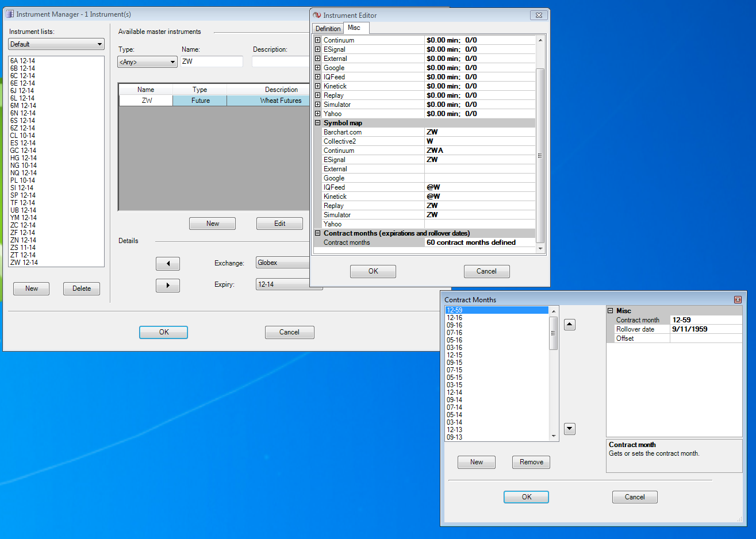Collapse the Misc section in Contract Months
Screen dimensions: 756x539
611,311
